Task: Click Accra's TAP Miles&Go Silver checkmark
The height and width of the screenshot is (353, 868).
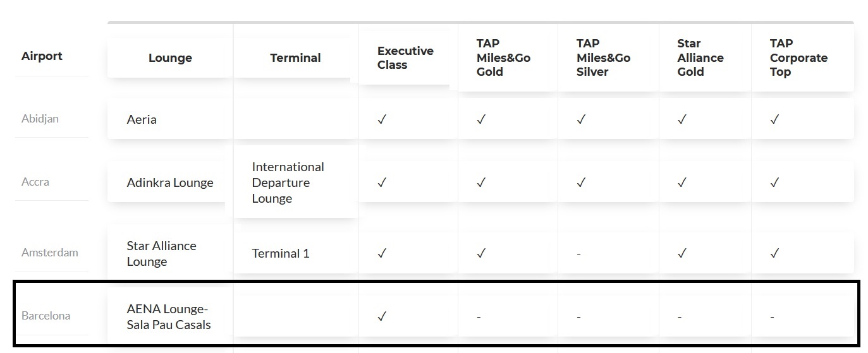Action: (581, 182)
